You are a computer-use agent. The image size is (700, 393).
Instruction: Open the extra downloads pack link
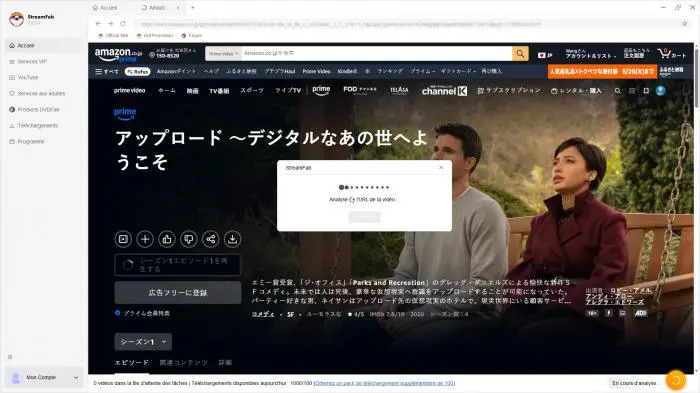tap(384, 383)
